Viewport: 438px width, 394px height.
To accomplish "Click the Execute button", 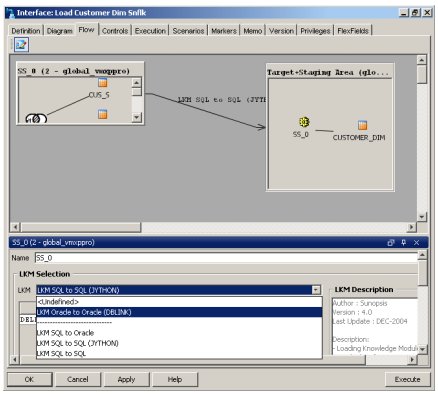I will [407, 379].
